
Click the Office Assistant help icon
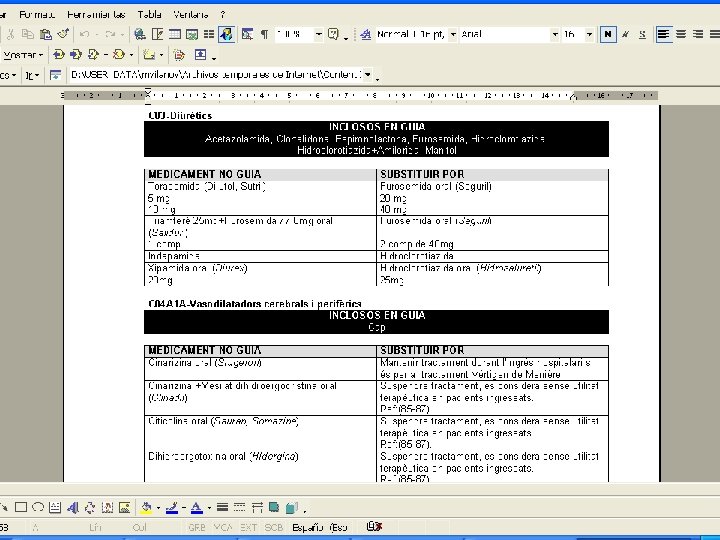coord(333,34)
